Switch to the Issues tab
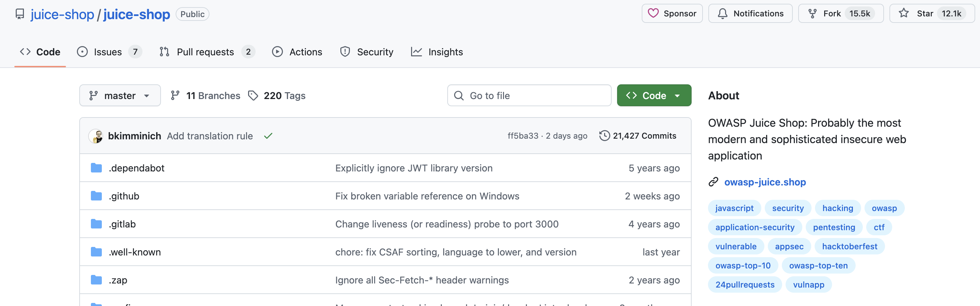The image size is (980, 306). (x=108, y=52)
